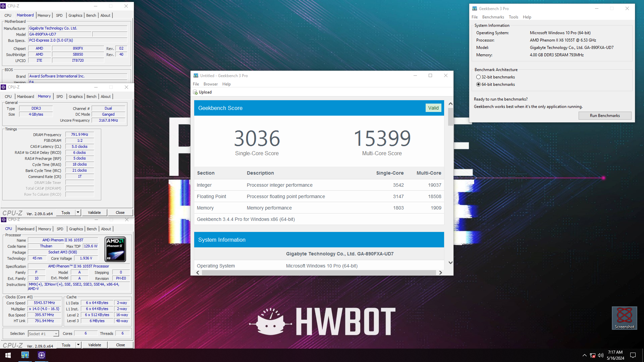Open Browser menu in results window

[x=211, y=84]
